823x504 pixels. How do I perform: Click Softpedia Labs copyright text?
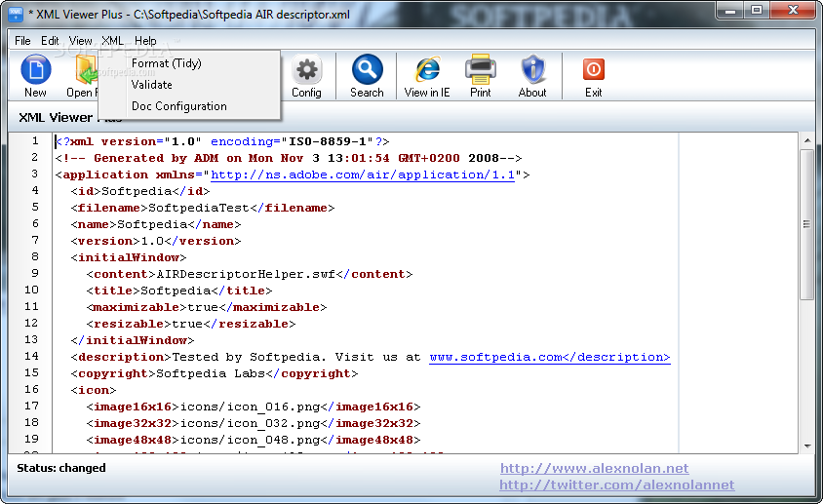211,373
